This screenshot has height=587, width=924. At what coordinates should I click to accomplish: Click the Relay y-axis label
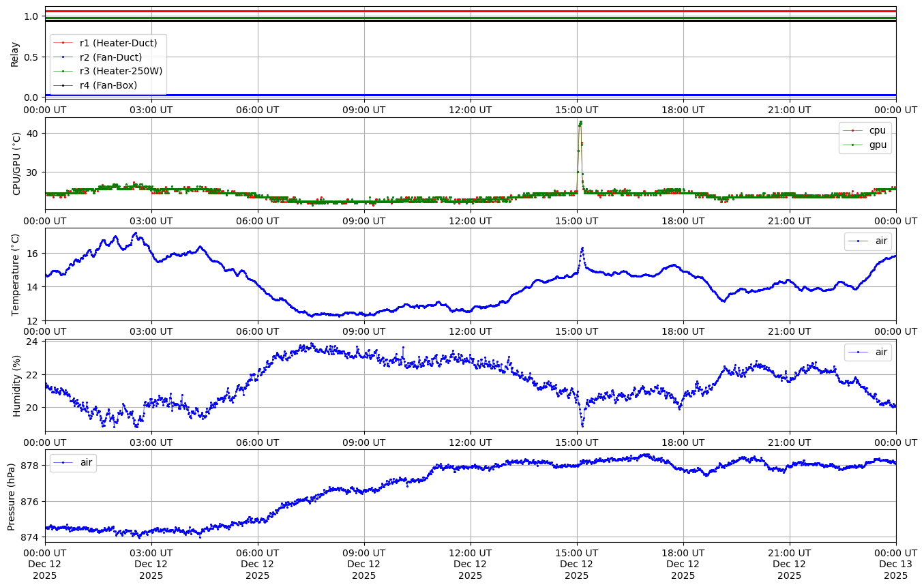coord(15,54)
